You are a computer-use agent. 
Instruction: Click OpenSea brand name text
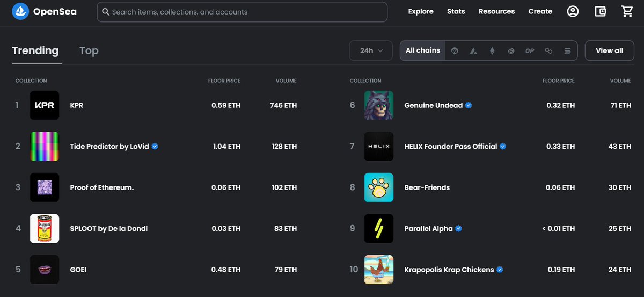point(55,11)
